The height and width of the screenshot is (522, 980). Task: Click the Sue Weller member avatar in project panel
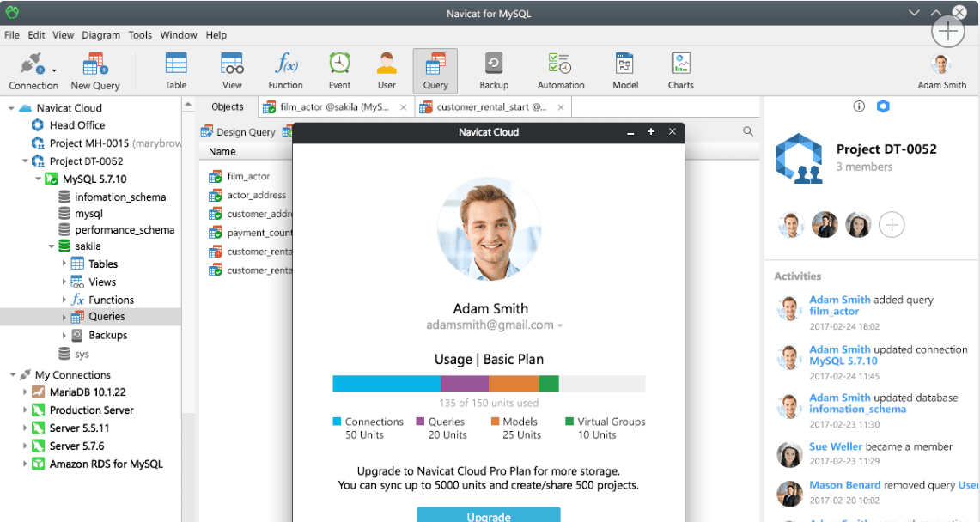point(858,225)
